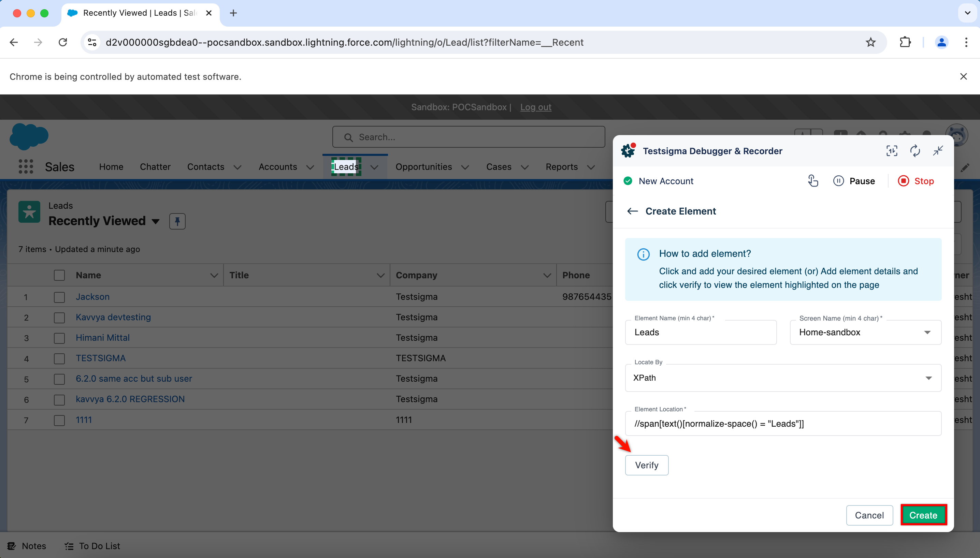Pin the Recently Viewed list view
This screenshot has height=558, width=980.
click(177, 221)
